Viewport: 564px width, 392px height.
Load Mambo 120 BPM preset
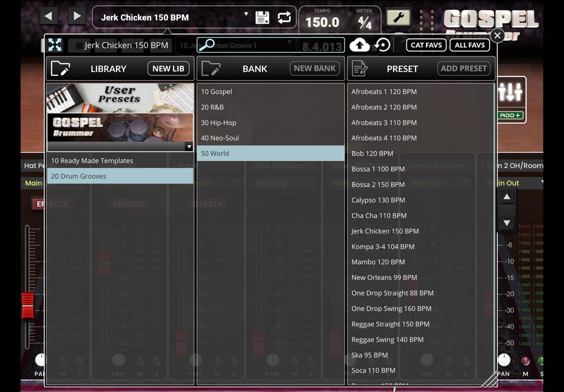click(x=421, y=262)
